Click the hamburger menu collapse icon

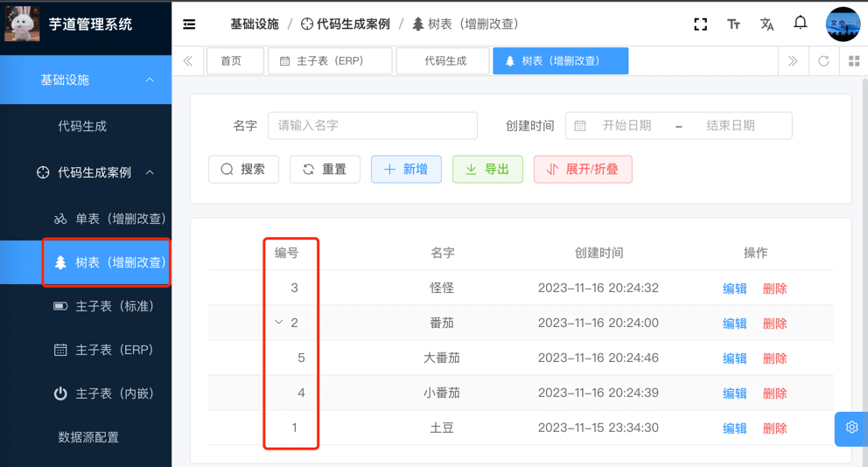coord(189,24)
